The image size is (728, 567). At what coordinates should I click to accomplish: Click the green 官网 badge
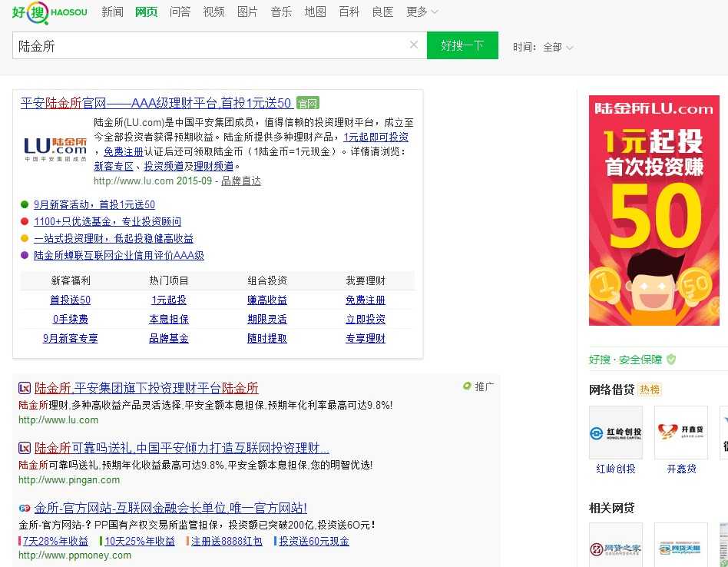click(307, 104)
